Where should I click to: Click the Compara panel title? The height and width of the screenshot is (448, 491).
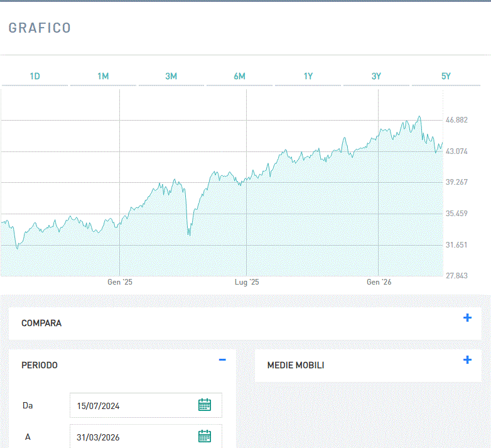[41, 323]
